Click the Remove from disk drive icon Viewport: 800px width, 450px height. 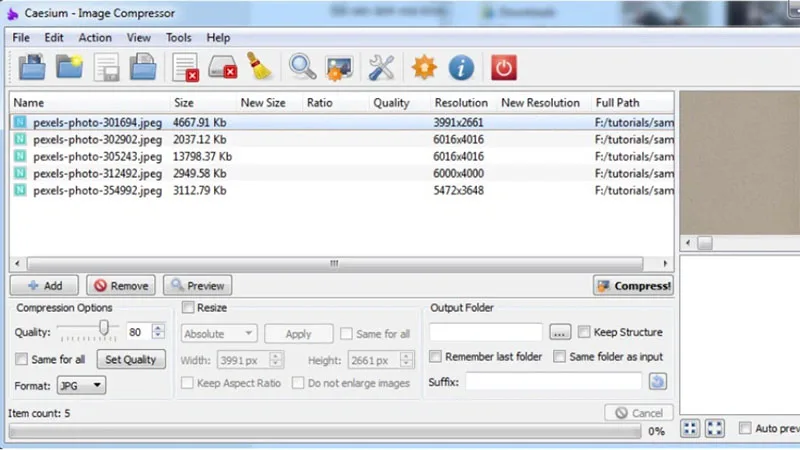point(223,67)
